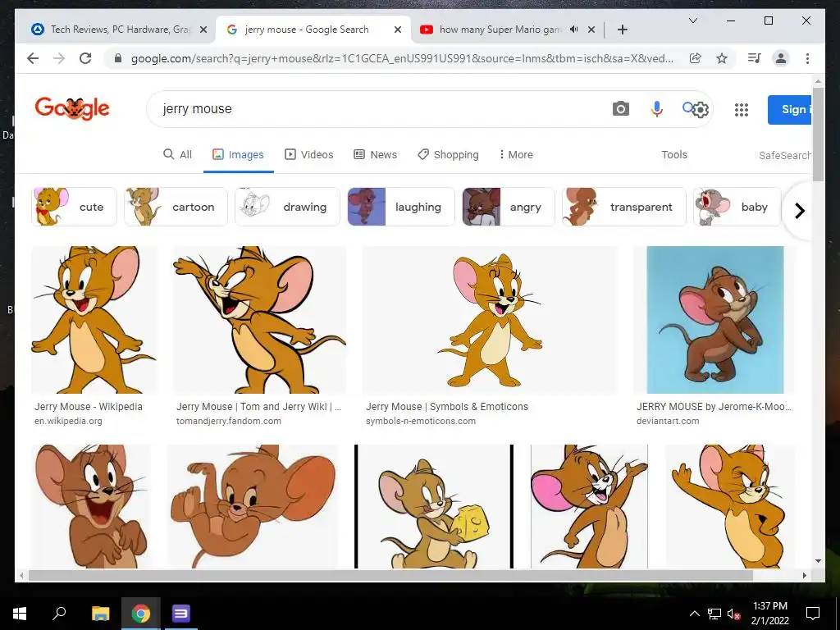The width and height of the screenshot is (840, 630).
Task: Open the Chrome profile avatar
Action: (781, 58)
